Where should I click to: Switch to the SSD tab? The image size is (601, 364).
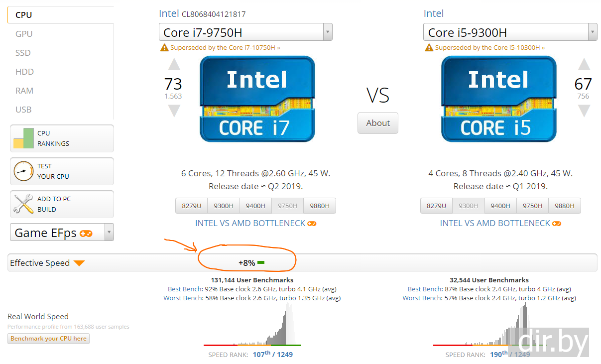coord(23,53)
